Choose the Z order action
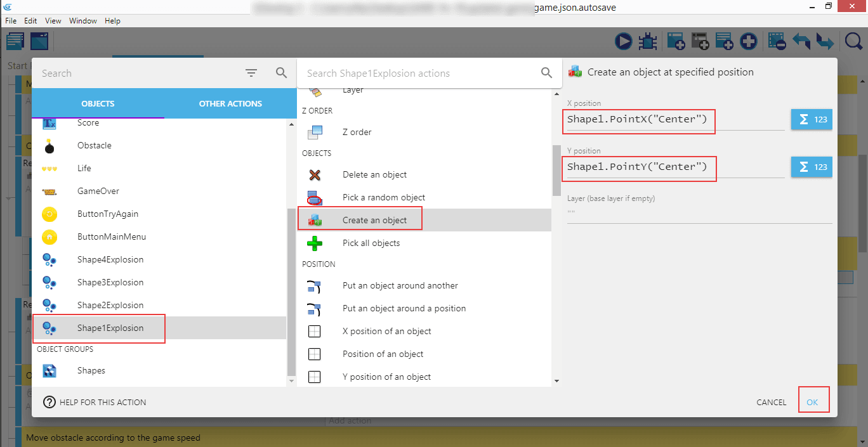This screenshot has height=447, width=868. [357, 132]
